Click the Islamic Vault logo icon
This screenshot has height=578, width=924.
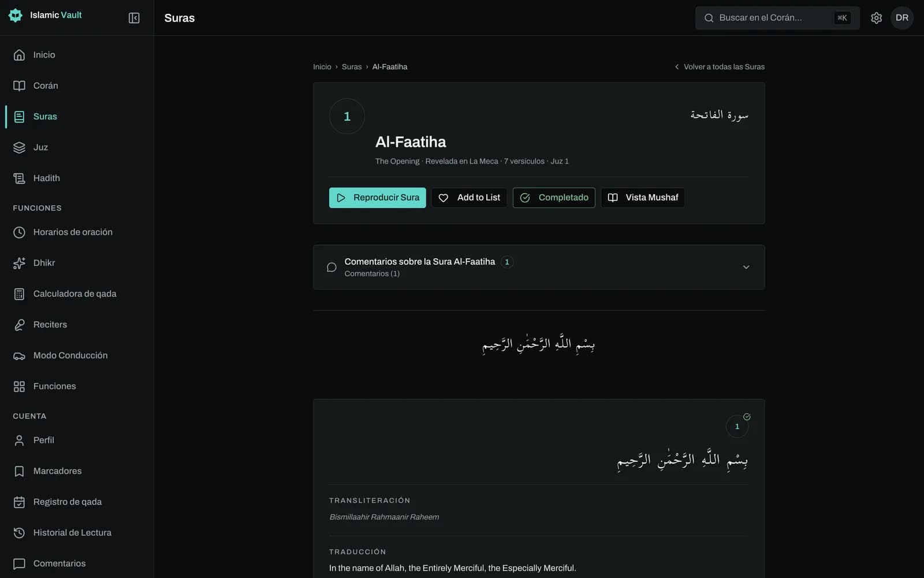tap(16, 15)
